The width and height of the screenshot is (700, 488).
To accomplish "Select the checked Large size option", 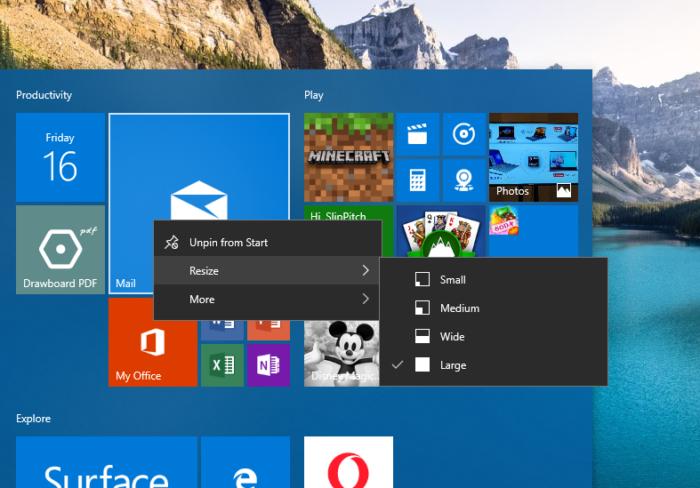I will [452, 365].
